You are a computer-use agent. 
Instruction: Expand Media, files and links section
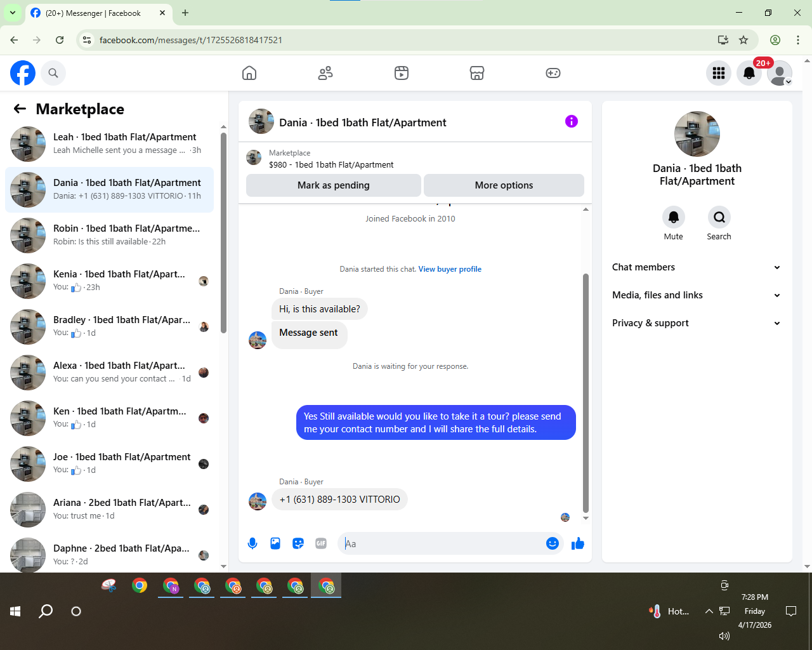click(696, 295)
